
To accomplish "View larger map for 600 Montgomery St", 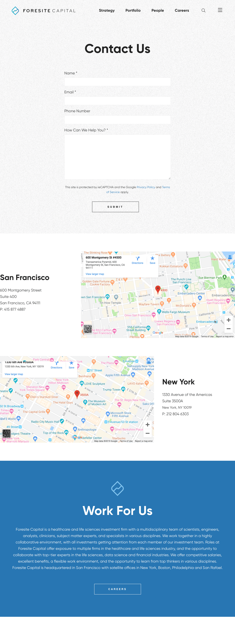I will pos(95,274).
